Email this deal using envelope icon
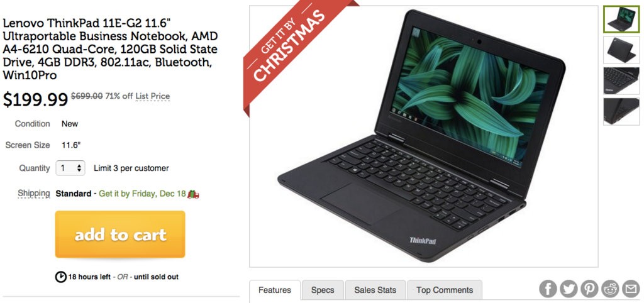 coord(631,289)
